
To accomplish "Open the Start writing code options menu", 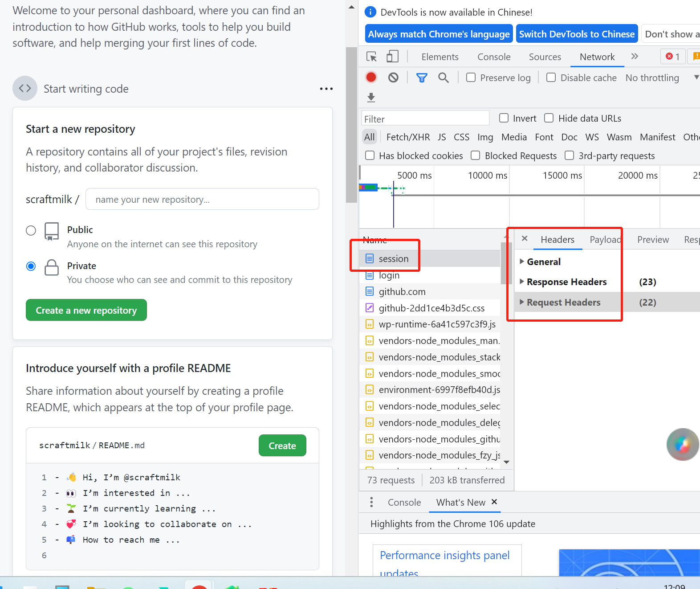I will [326, 89].
